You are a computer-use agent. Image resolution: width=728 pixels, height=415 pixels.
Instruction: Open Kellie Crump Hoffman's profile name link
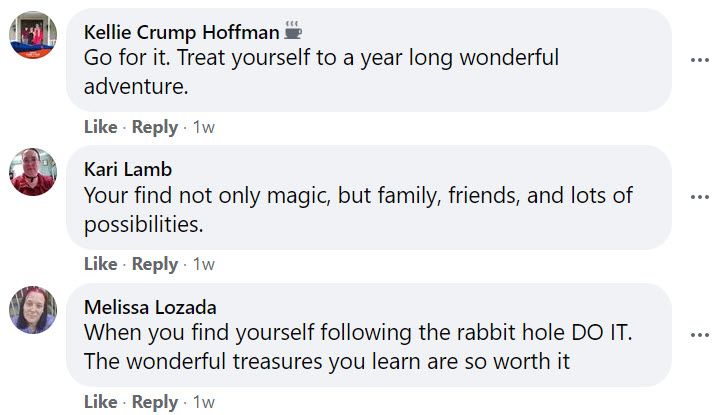click(x=181, y=31)
